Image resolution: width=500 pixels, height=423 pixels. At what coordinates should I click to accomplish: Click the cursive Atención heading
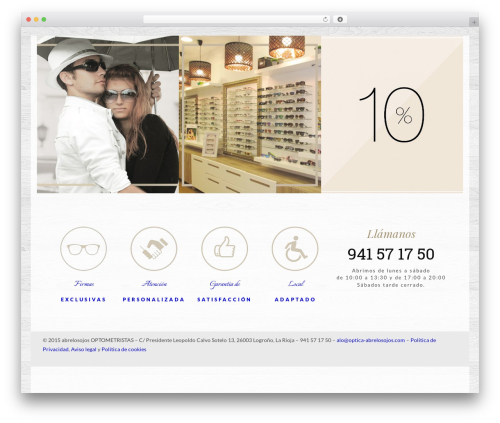point(154,284)
